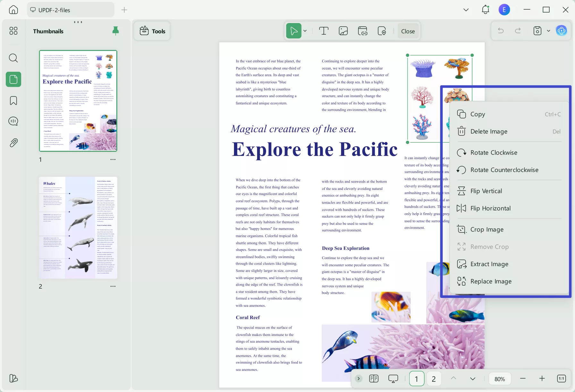575x392 pixels.
Task: Open the UPDF AI assistant icon
Action: (x=561, y=31)
